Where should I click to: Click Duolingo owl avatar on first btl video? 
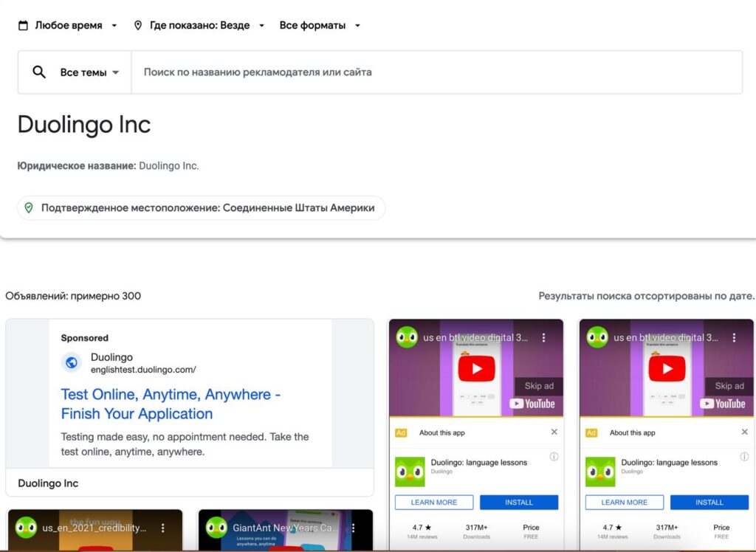click(x=407, y=337)
